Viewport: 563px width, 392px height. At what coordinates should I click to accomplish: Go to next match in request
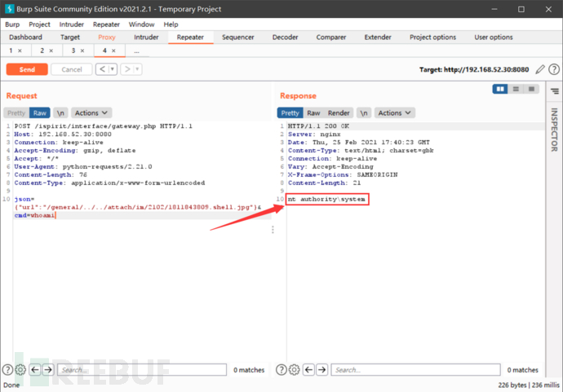(x=48, y=369)
